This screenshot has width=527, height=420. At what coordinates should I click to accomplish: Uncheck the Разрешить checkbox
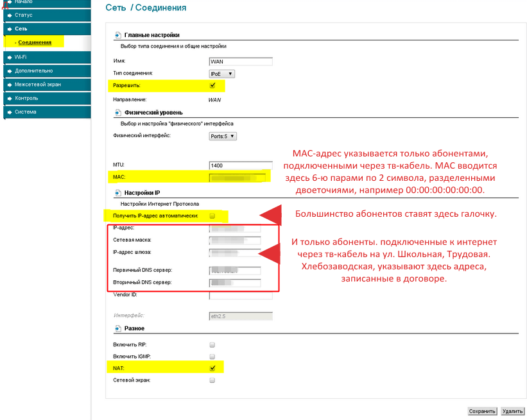click(212, 85)
